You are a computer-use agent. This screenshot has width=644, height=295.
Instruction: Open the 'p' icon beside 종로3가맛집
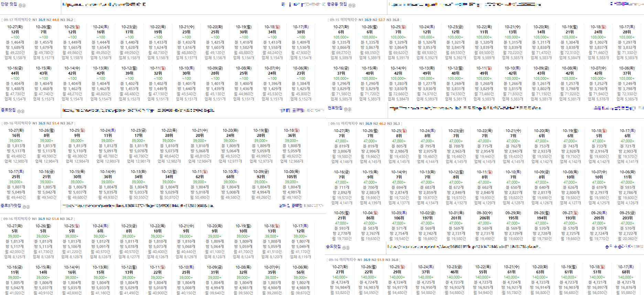pos(28,207)
